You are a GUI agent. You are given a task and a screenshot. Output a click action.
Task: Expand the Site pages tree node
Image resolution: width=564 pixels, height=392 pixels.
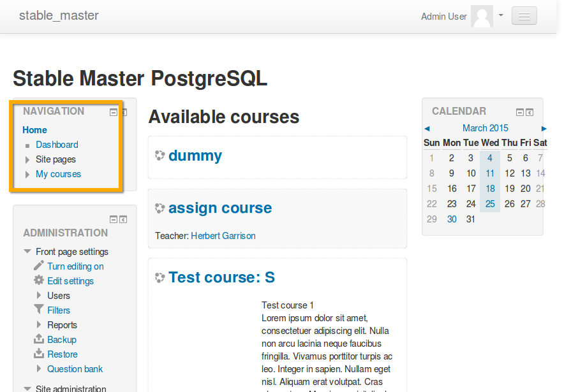tap(27, 160)
